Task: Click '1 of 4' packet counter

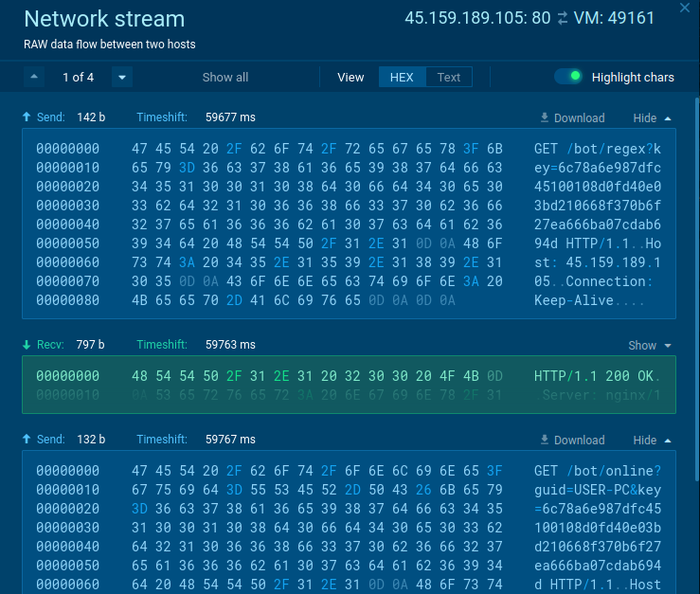Action: (x=78, y=78)
